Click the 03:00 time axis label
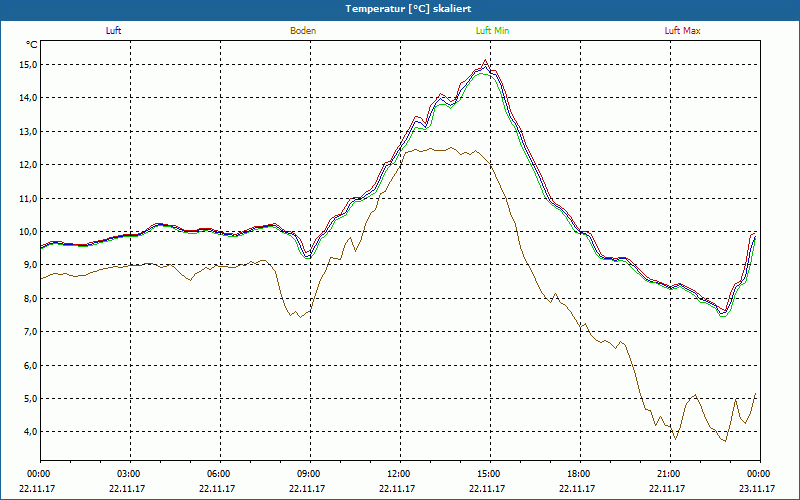Image resolution: width=800 pixels, height=500 pixels. pyautogui.click(x=131, y=474)
